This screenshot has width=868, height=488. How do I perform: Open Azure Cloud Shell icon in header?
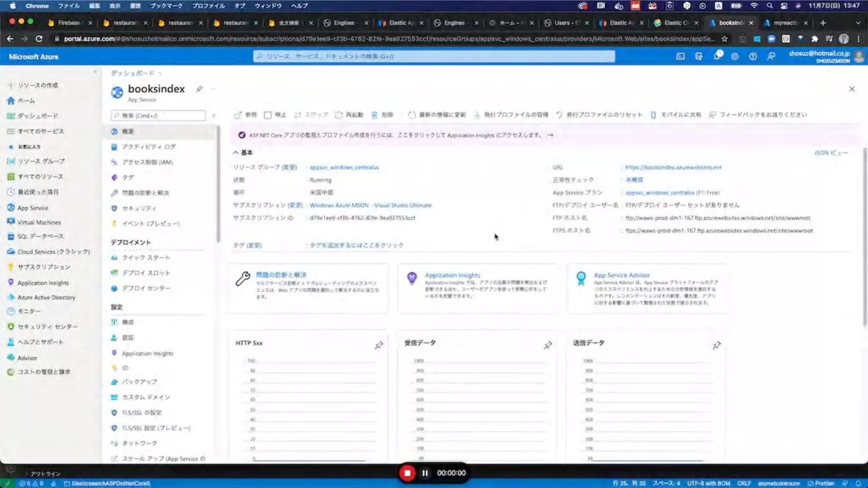[x=680, y=56]
